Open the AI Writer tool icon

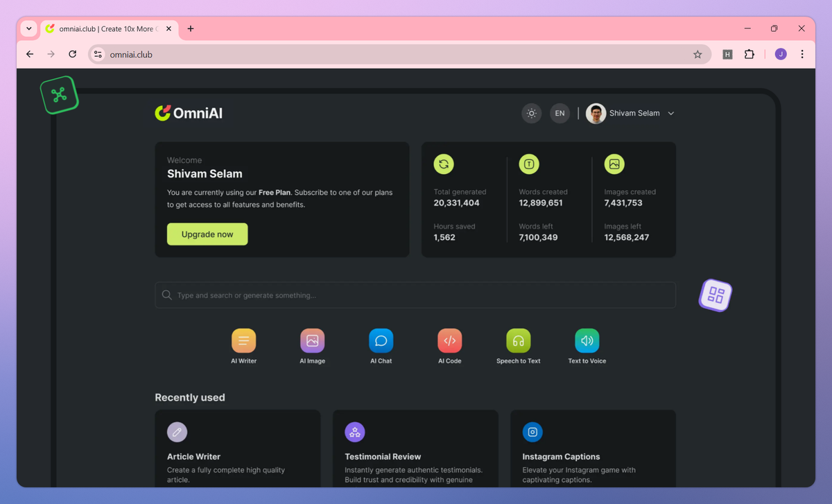243,340
